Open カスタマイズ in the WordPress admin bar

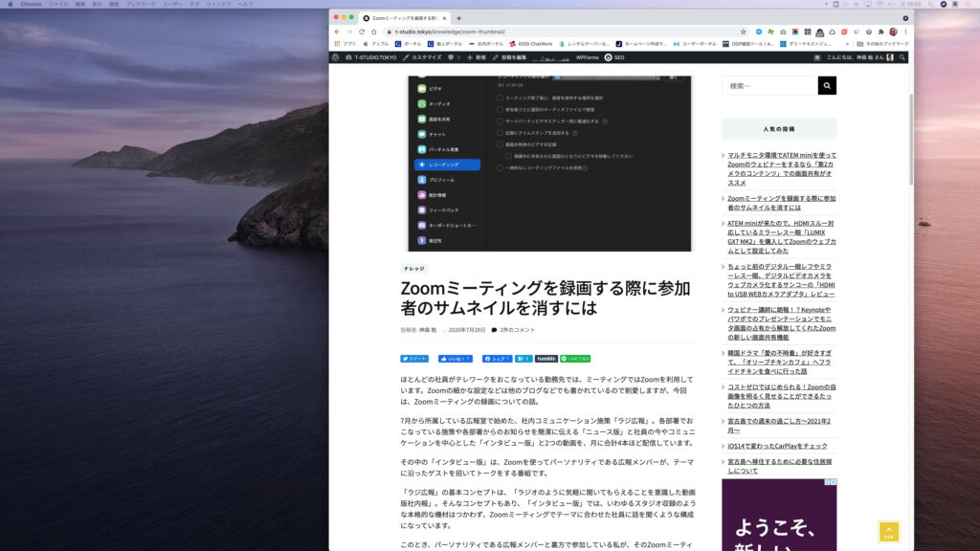(x=422, y=57)
